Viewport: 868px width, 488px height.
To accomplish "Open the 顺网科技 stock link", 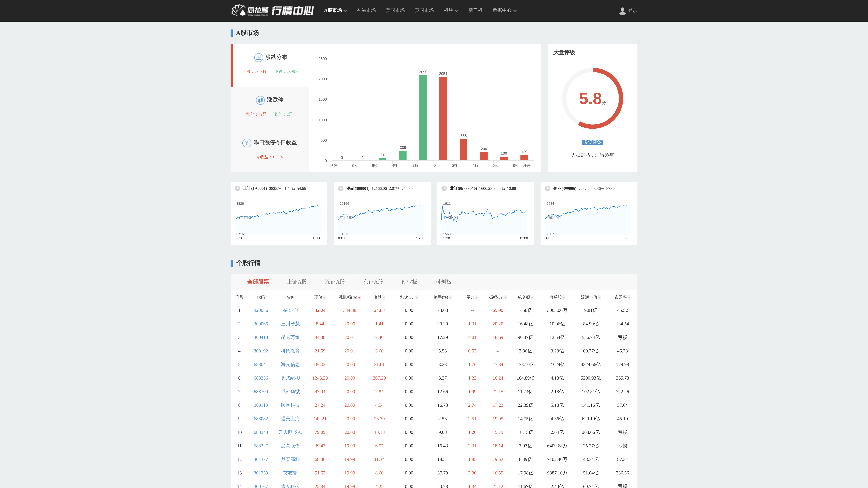I will tap(290, 405).
